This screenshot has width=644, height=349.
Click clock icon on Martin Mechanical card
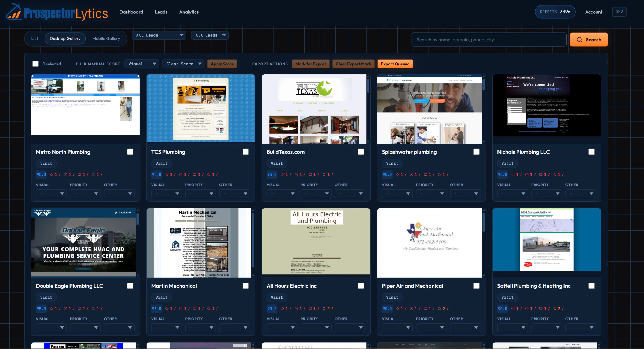tap(181, 309)
